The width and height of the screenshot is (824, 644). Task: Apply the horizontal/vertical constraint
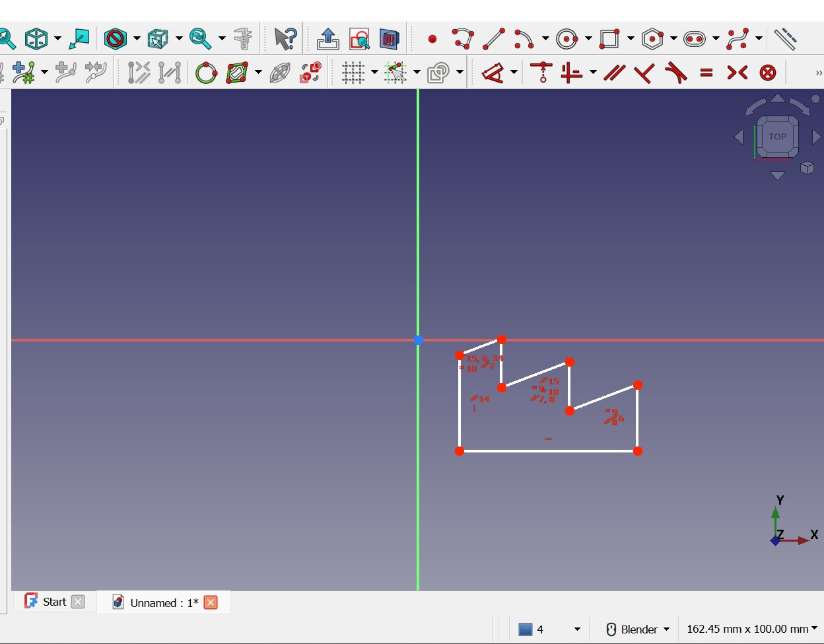pyautogui.click(x=572, y=73)
